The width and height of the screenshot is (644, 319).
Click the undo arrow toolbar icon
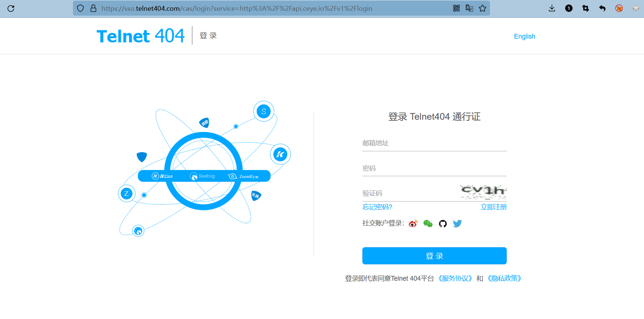(x=602, y=8)
